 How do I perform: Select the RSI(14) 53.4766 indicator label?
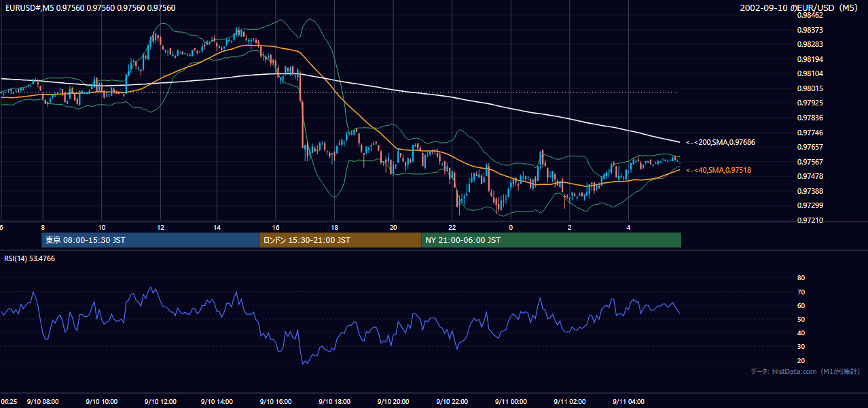point(29,258)
